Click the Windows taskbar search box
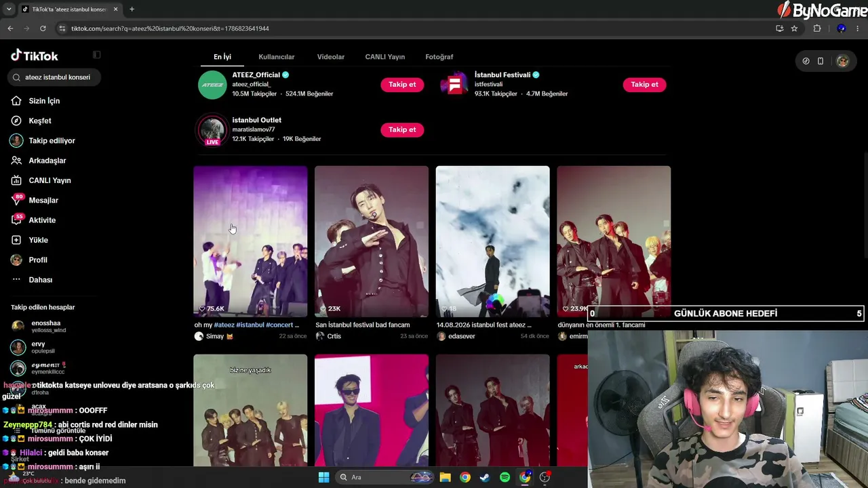Viewport: 868px width, 488px height. [385, 477]
